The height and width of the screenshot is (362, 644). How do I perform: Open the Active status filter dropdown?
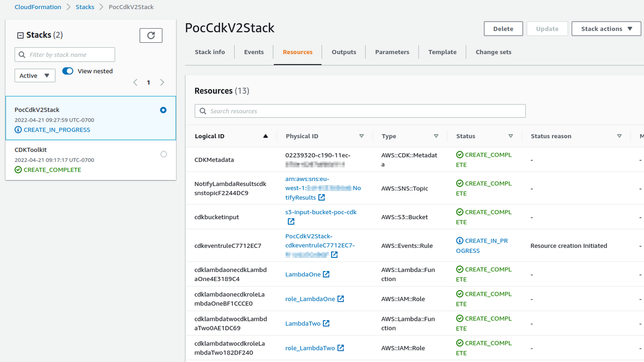tap(35, 75)
